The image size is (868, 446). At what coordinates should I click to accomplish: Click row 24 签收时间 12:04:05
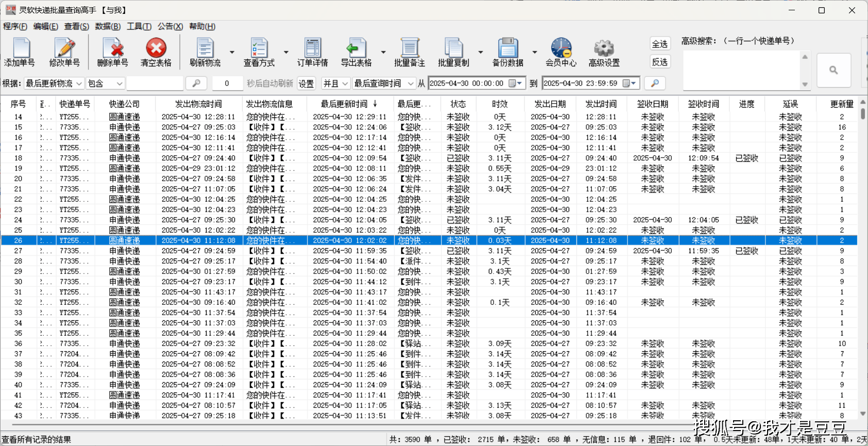point(703,220)
